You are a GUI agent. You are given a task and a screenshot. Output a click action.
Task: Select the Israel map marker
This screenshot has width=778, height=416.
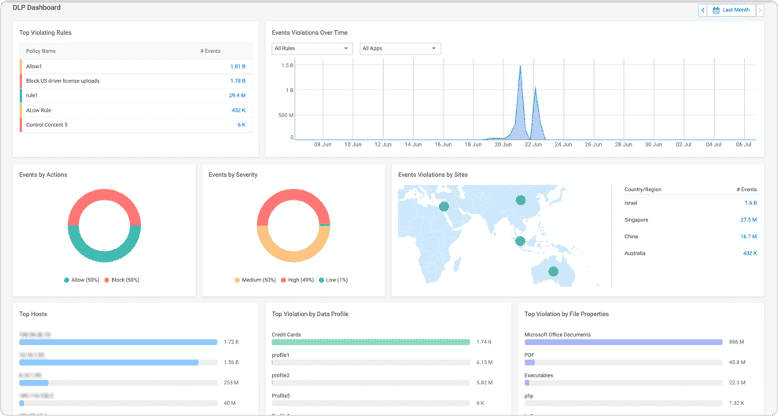tap(444, 207)
